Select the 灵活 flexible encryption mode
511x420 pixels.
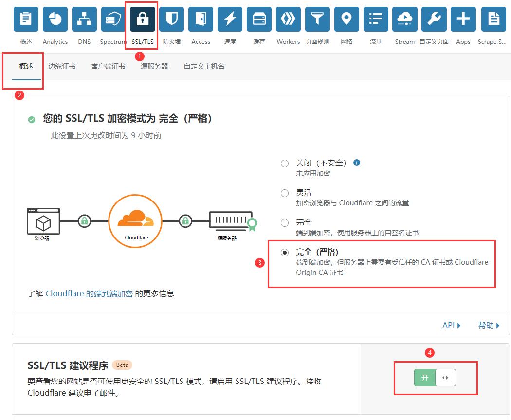click(285, 193)
